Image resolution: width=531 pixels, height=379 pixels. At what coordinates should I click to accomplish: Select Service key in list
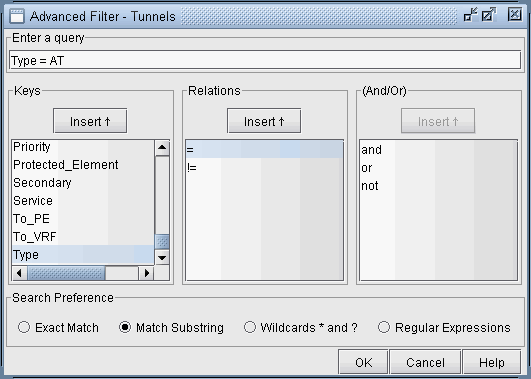[x=83, y=201]
